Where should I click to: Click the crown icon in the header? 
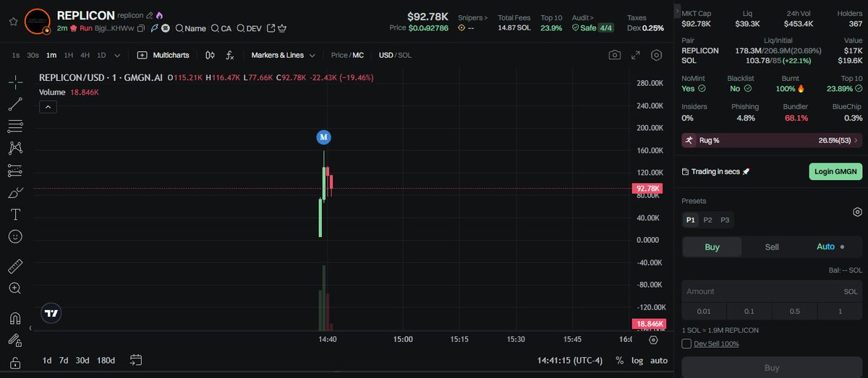tap(282, 28)
